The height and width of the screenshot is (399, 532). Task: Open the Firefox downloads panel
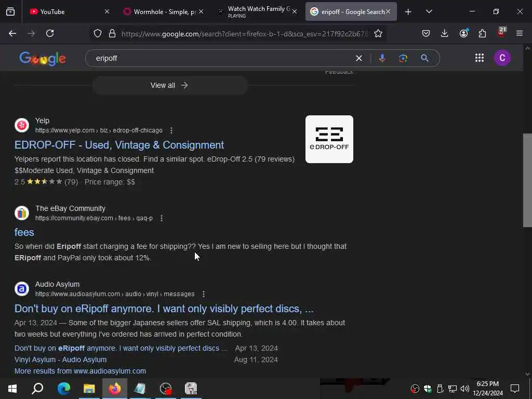click(x=445, y=33)
